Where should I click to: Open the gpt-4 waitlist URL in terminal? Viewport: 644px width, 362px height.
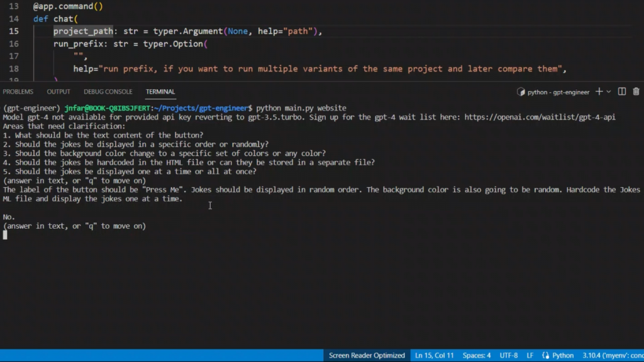(x=540, y=117)
